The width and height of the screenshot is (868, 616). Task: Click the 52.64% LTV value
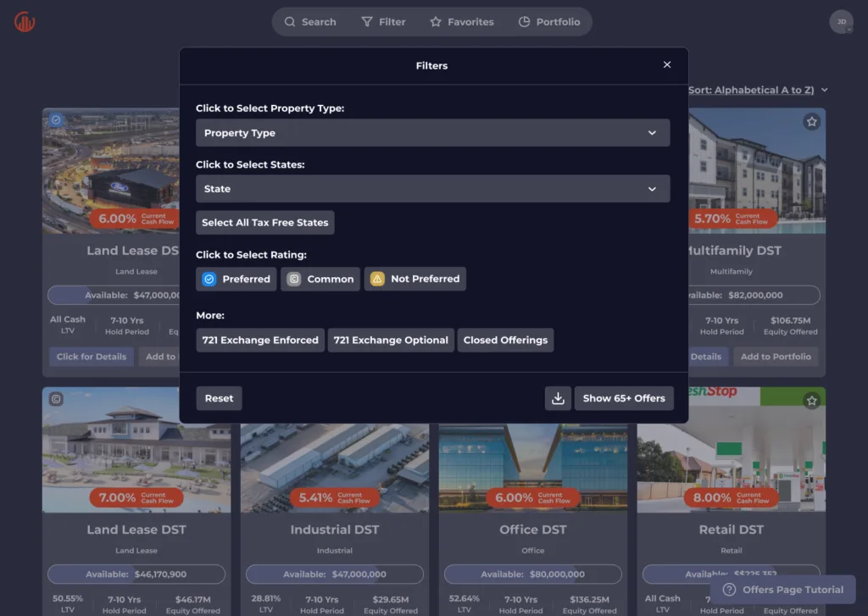(464, 598)
